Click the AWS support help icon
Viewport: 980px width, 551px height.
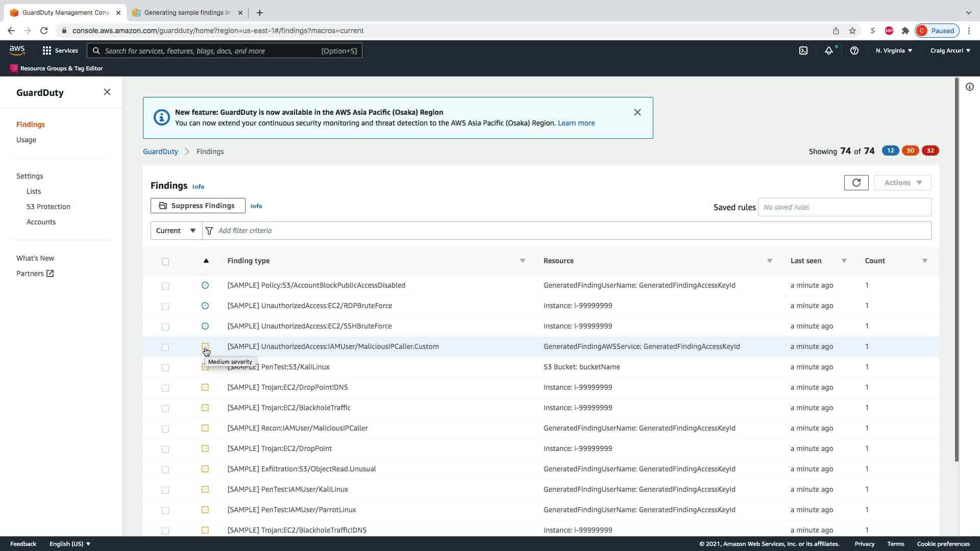tap(854, 51)
